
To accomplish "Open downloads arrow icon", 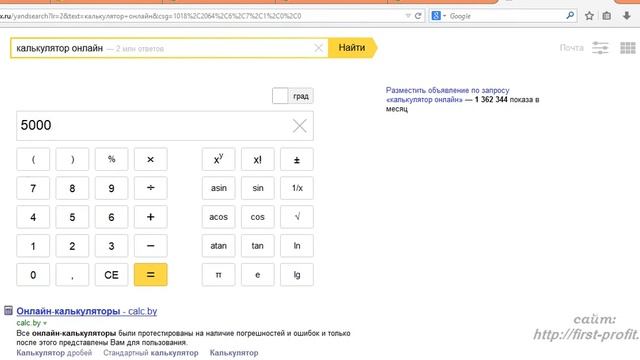I will pos(627,16).
